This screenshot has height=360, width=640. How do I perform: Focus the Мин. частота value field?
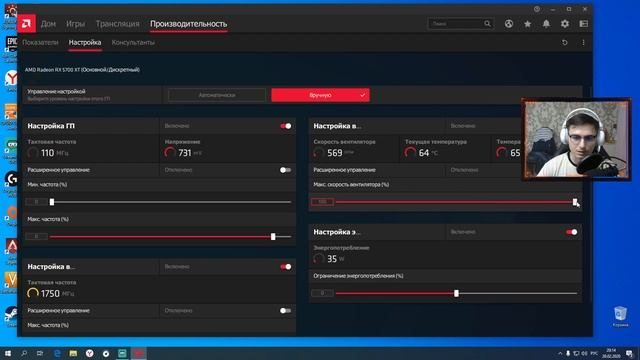36,202
